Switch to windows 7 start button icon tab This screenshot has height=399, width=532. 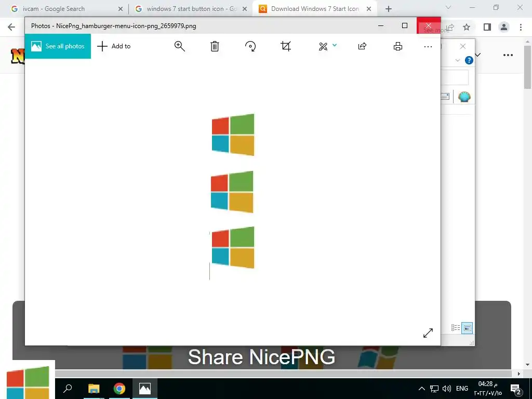coord(191,9)
